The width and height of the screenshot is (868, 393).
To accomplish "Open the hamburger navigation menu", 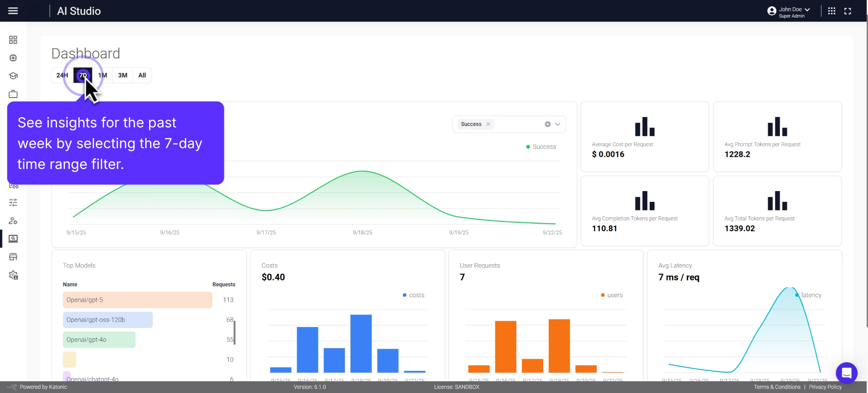I will coord(13,11).
